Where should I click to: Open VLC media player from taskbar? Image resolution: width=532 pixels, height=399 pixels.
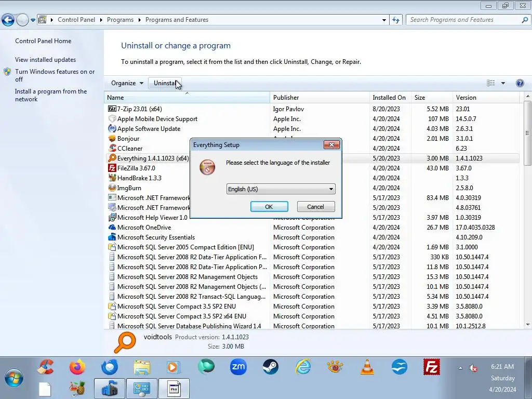click(367, 367)
